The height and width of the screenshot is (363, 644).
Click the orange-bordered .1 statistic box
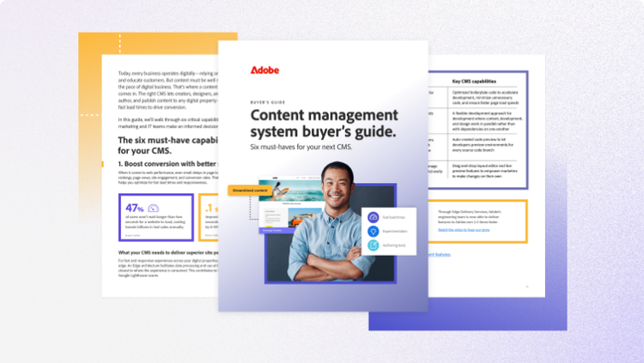point(210,216)
